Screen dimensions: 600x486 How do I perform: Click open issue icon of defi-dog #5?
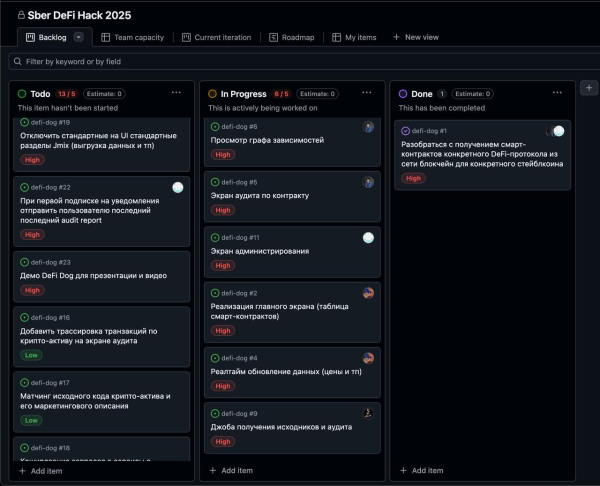(215, 182)
